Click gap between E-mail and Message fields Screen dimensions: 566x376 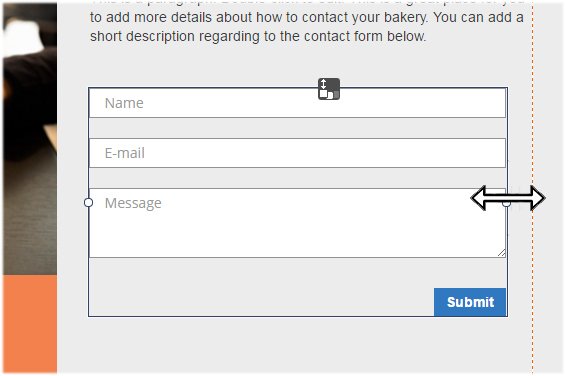(x=297, y=178)
